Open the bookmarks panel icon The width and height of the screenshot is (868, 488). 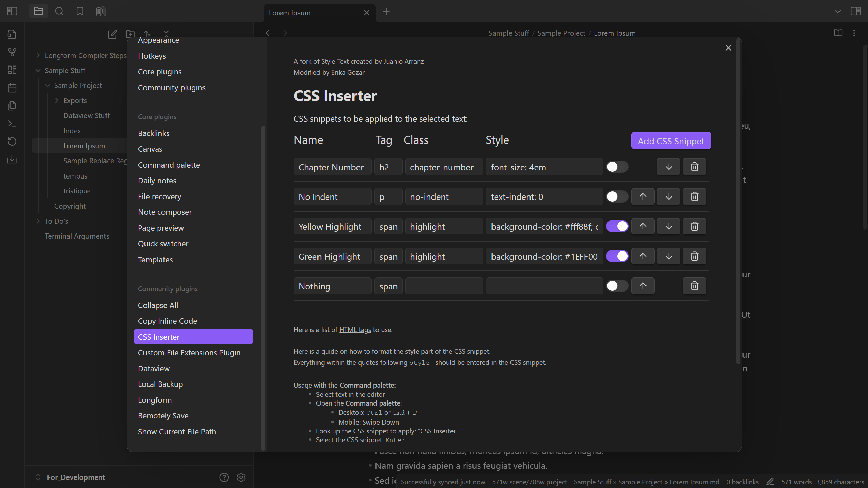(x=80, y=12)
